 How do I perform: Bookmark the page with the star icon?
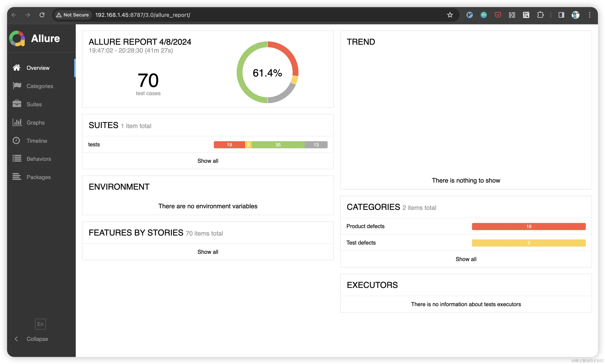coord(450,15)
